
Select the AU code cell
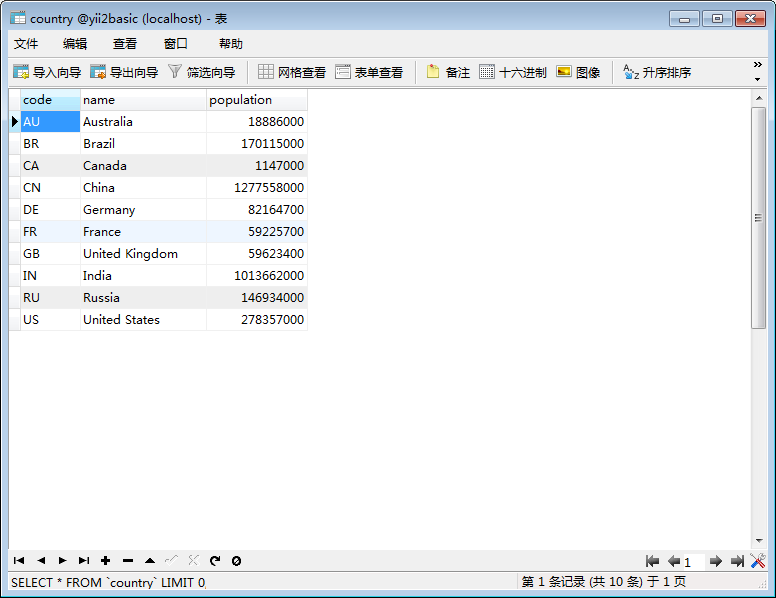[50, 121]
